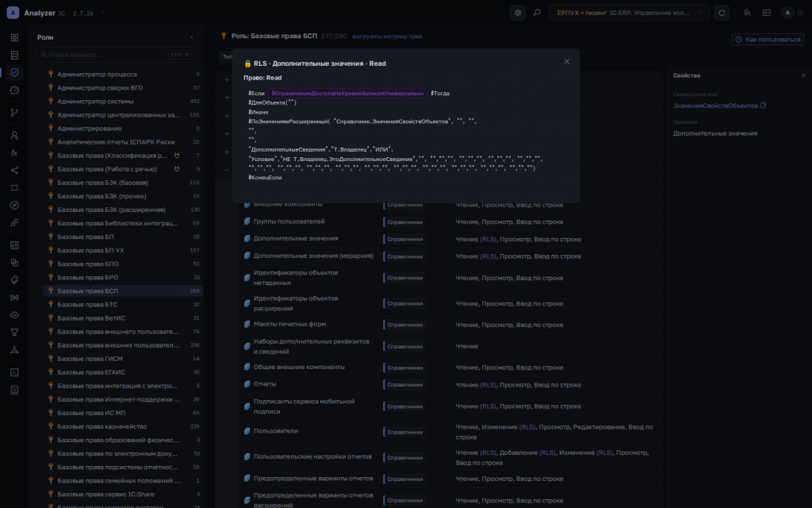Viewport: 812px width, 508px height.
Task: Focus the Поиск объекта search field
Action: click(x=116, y=55)
